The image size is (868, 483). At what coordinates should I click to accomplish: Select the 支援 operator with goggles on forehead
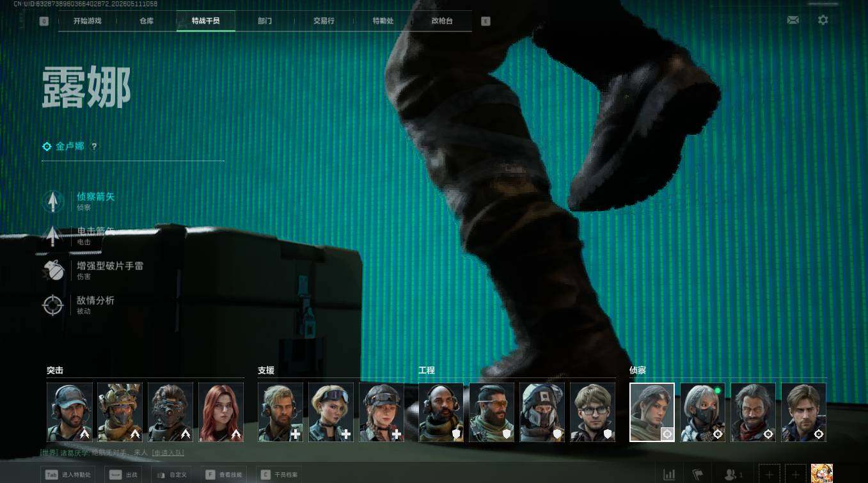[x=331, y=412]
